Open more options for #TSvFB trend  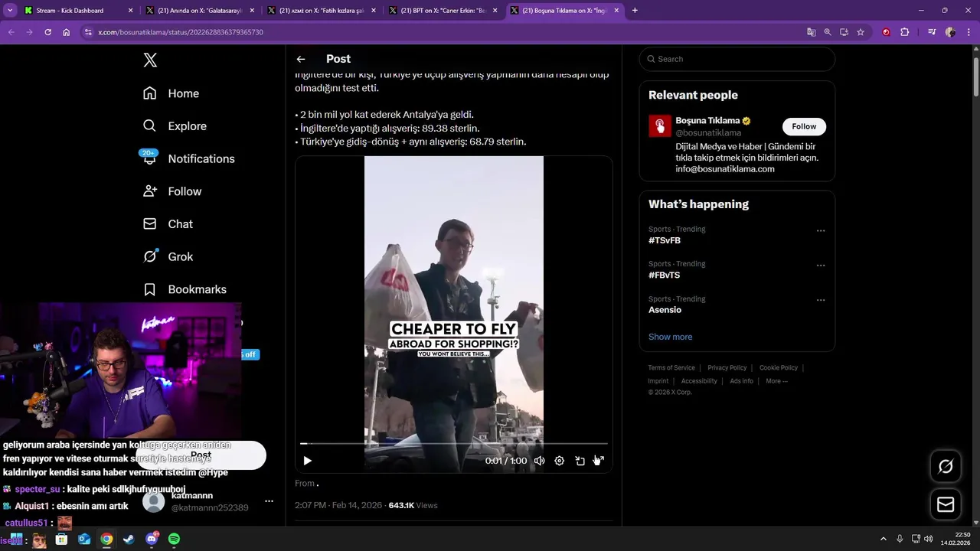point(821,230)
